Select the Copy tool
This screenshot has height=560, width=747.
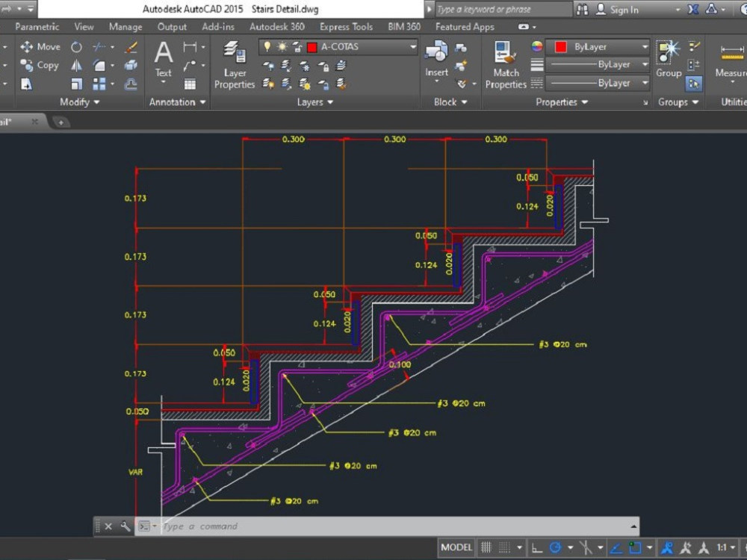tap(39, 65)
